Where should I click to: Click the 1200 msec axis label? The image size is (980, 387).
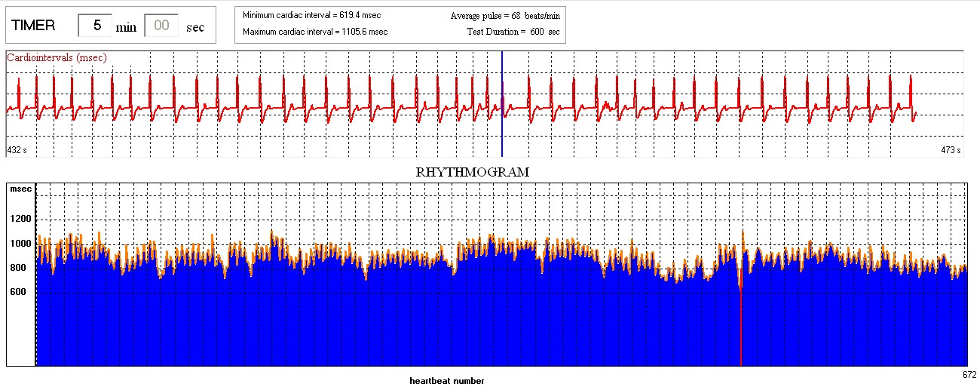point(21,219)
